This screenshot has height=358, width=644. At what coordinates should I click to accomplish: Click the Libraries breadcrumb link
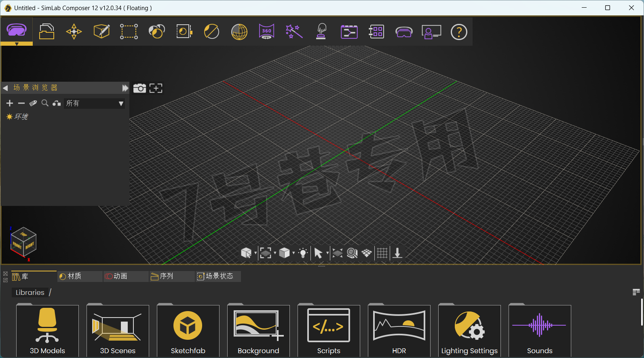[x=30, y=292]
